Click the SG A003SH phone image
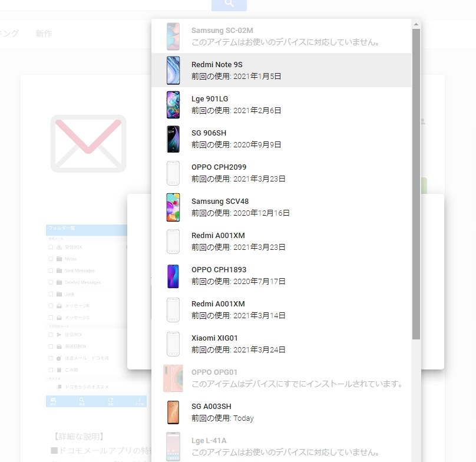Screen dimensions: 476x462 173,412
